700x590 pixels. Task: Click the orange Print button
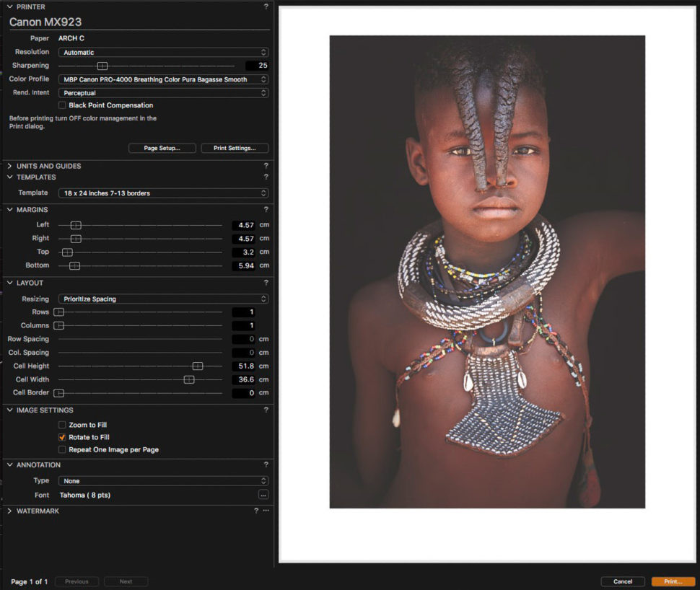[673, 581]
